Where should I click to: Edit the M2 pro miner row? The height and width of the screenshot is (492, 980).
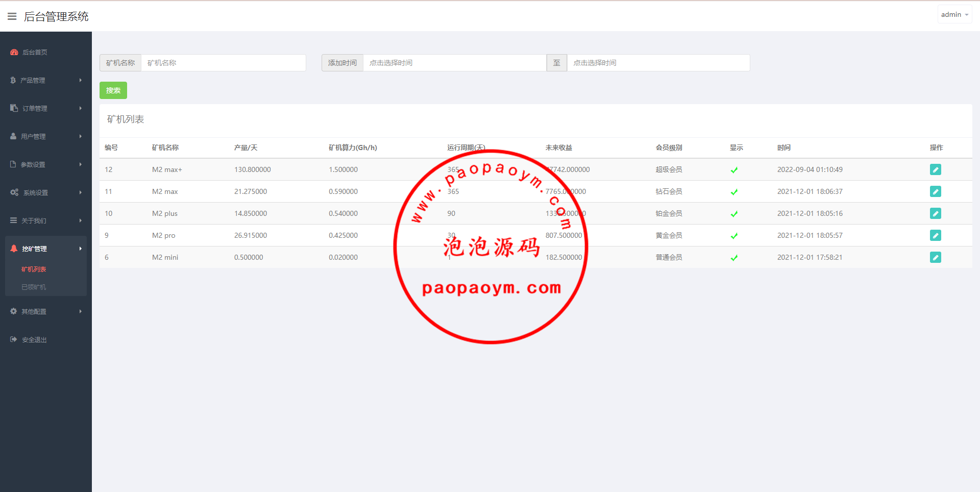pos(936,235)
